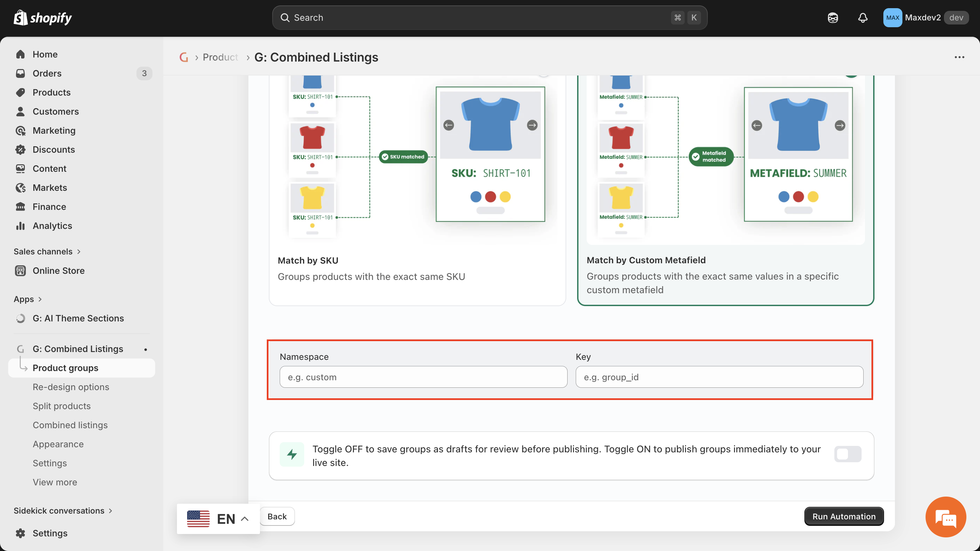Screen dimensions: 980x551
Task: Click the Shopify logo
Action: tap(43, 18)
